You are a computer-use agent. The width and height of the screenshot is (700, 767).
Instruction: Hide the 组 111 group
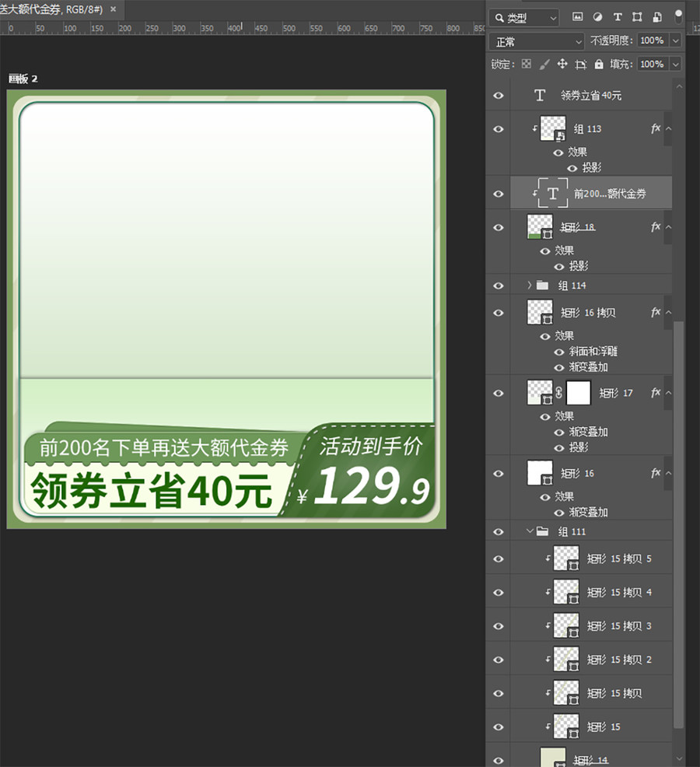pyautogui.click(x=499, y=532)
